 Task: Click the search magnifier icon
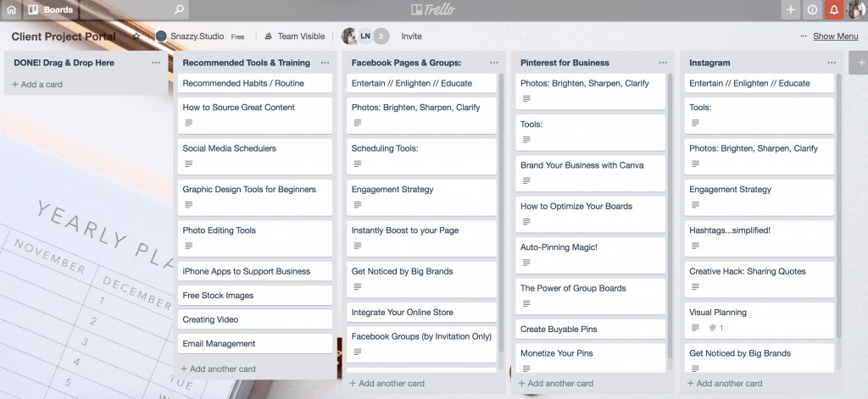[x=178, y=9]
